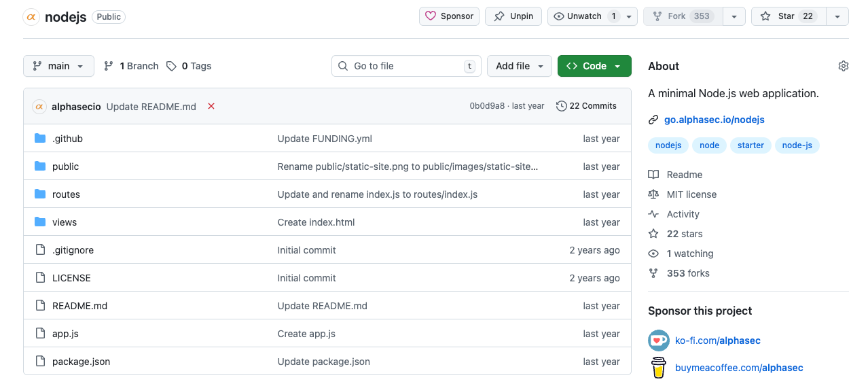Open the Create app.js commit message
Screen dimensions: 868x384
pyautogui.click(x=306, y=334)
